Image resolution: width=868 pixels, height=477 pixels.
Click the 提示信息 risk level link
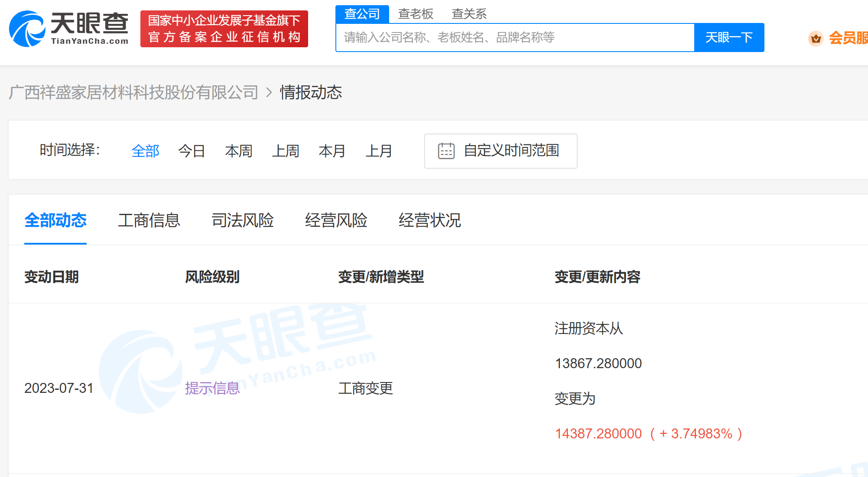[212, 388]
